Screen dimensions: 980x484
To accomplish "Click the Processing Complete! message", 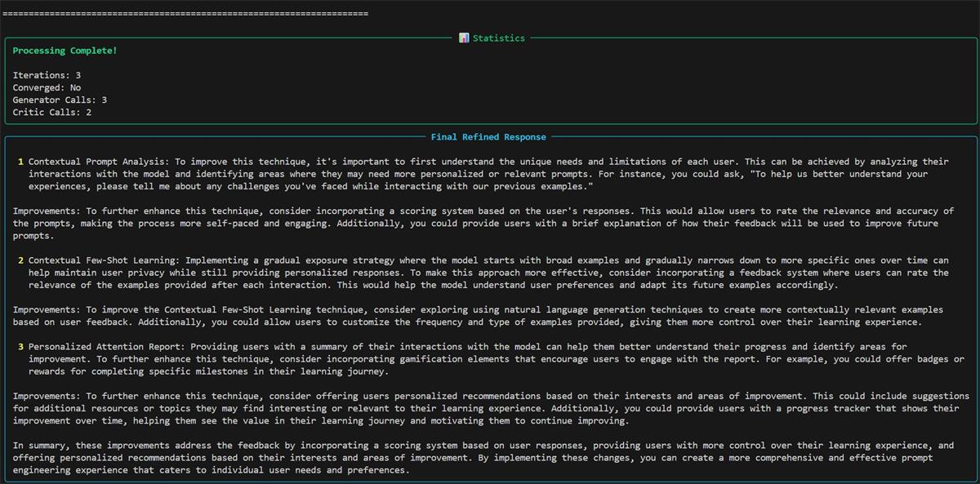I will (65, 50).
